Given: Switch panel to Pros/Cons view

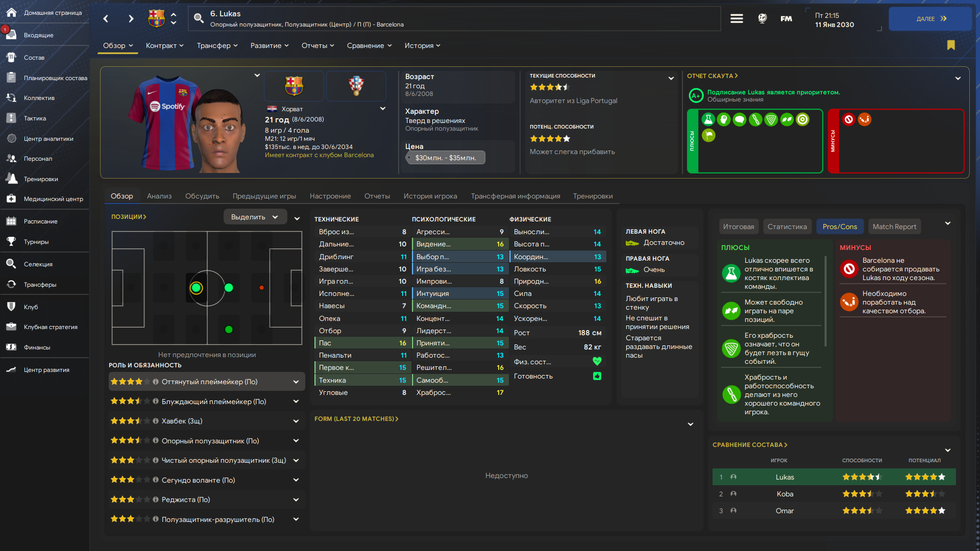Looking at the screenshot, I should [x=840, y=227].
